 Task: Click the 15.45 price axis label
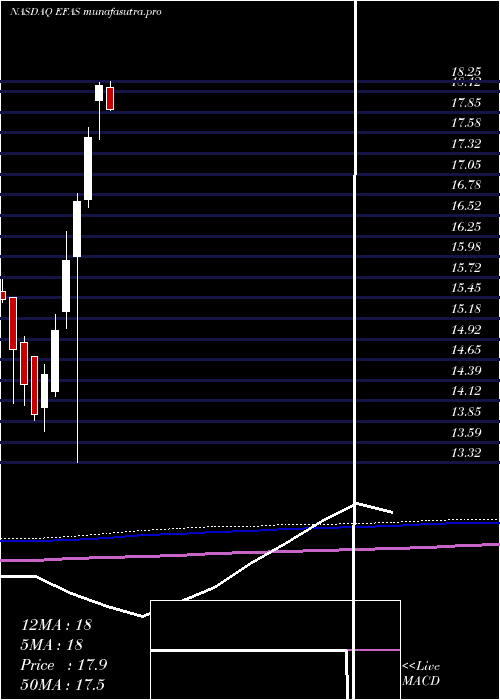pyautogui.click(x=466, y=288)
